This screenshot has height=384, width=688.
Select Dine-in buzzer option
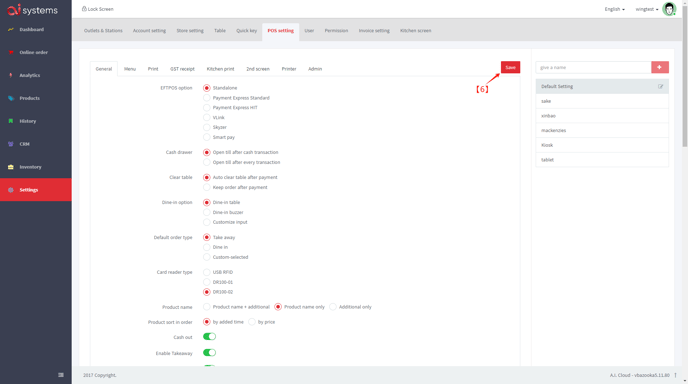[207, 212]
